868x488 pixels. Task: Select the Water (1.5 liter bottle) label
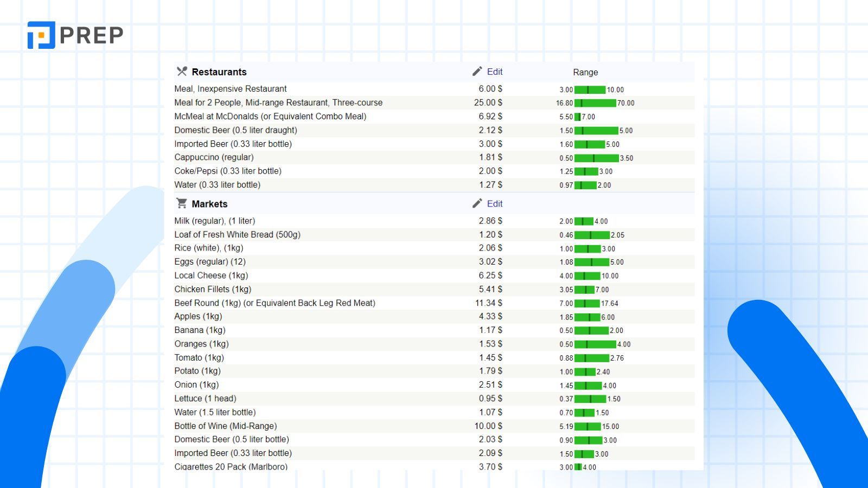(215, 412)
